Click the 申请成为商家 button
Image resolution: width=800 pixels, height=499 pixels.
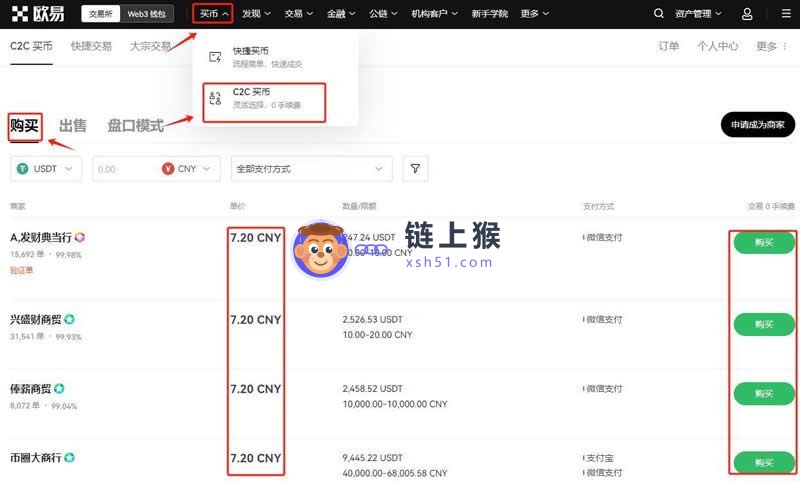coord(758,124)
